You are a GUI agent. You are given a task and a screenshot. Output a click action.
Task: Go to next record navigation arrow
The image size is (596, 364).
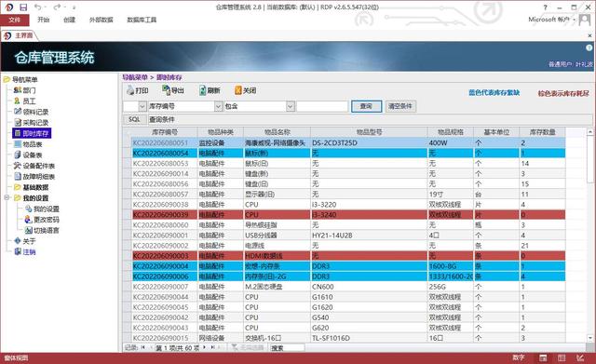(x=205, y=347)
